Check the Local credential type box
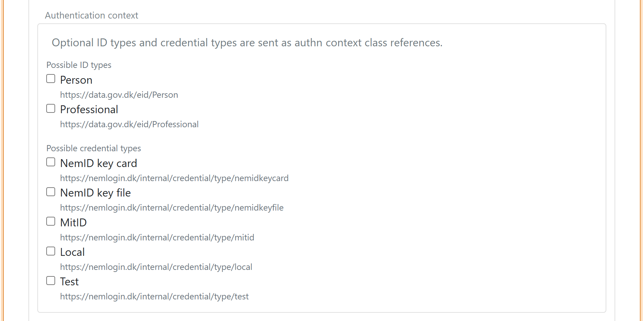The height and width of the screenshot is (321, 644). 50,251
